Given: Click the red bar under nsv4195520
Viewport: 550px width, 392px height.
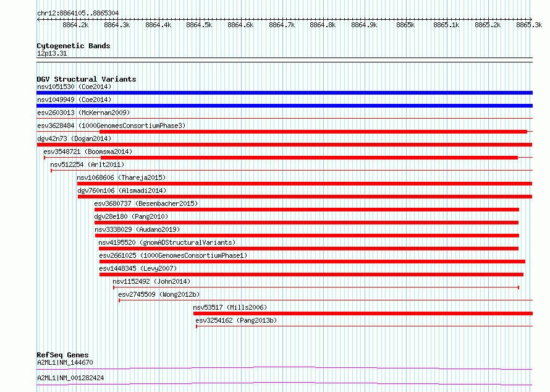Looking at the screenshot, I should click(308, 249).
